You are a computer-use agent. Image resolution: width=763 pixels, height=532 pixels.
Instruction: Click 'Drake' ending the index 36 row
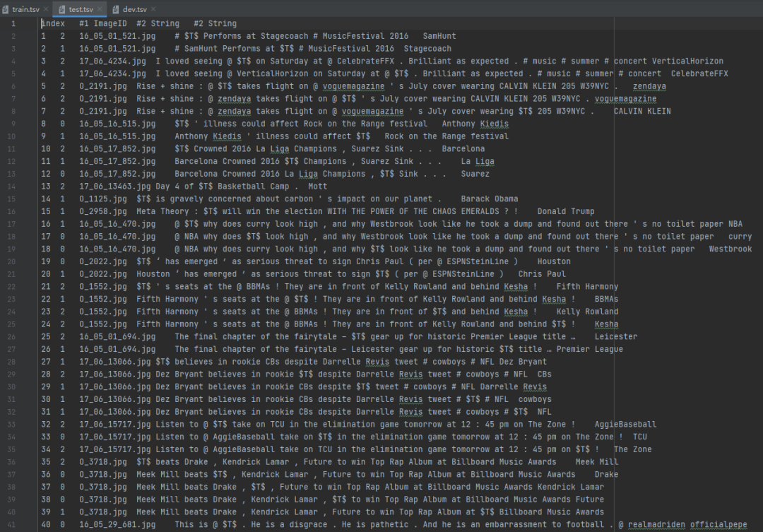606,475
